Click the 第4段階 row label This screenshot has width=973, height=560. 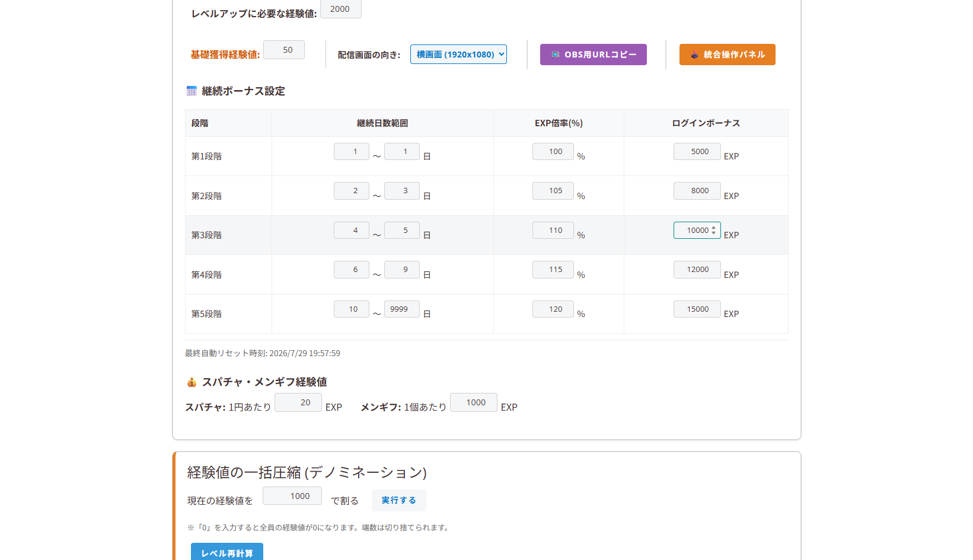(206, 275)
